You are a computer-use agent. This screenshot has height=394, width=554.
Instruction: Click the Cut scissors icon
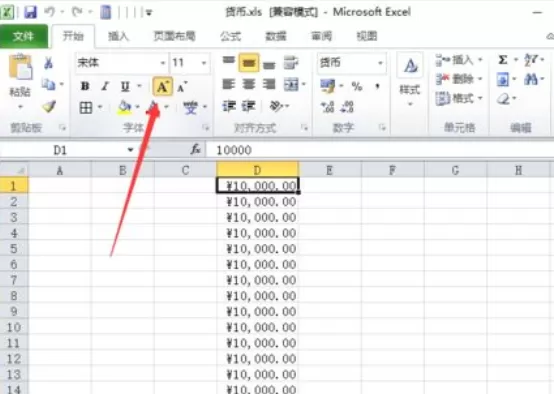[x=49, y=63]
